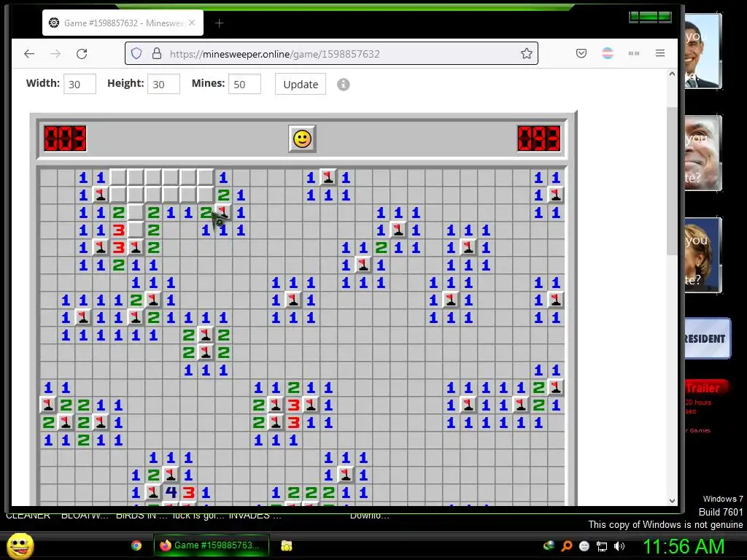This screenshot has height=560, width=747.
Task: Focus the Height input field
Action: click(163, 85)
